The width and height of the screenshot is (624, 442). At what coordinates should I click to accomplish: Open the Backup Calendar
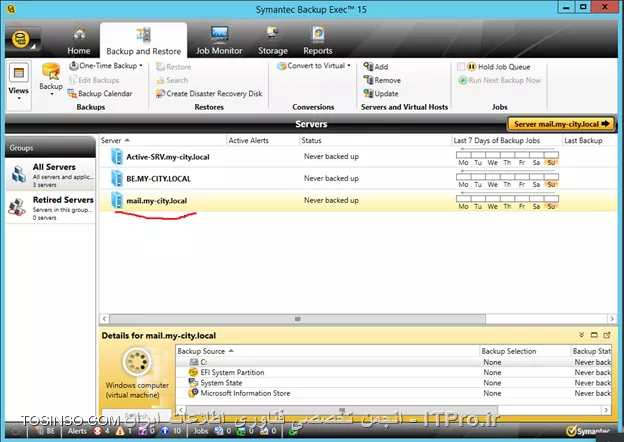100,93
